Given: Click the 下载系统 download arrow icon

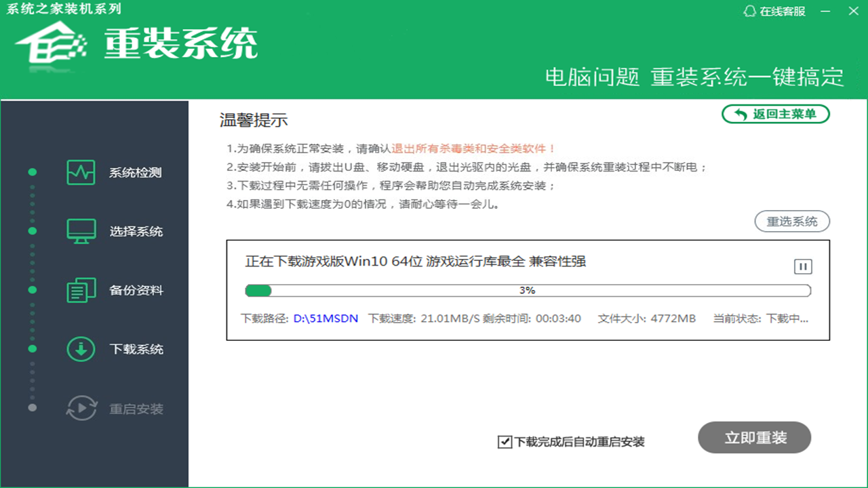Looking at the screenshot, I should pos(81,349).
